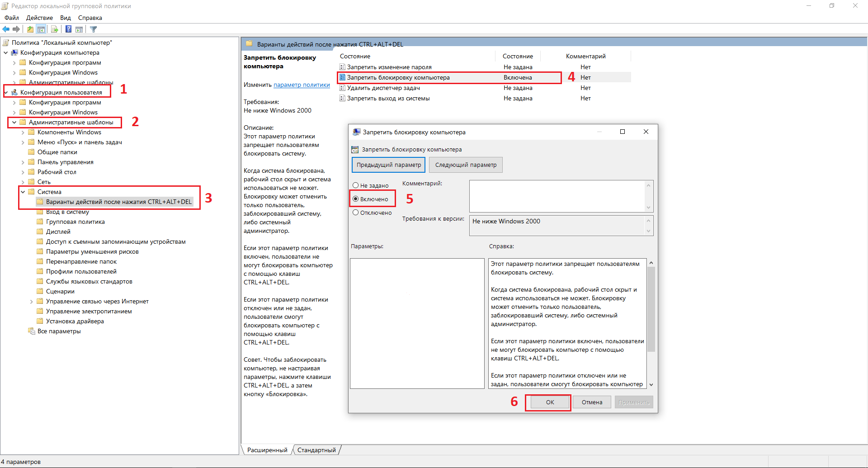
Task: Expand Конфигурация Windows under Конфигурация пользователя
Action: coord(14,112)
